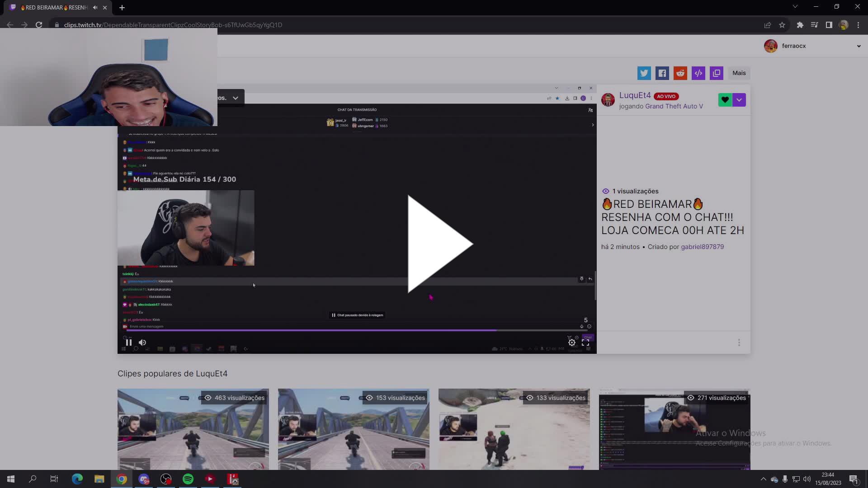
Task: Open the embed code option
Action: click(x=698, y=73)
